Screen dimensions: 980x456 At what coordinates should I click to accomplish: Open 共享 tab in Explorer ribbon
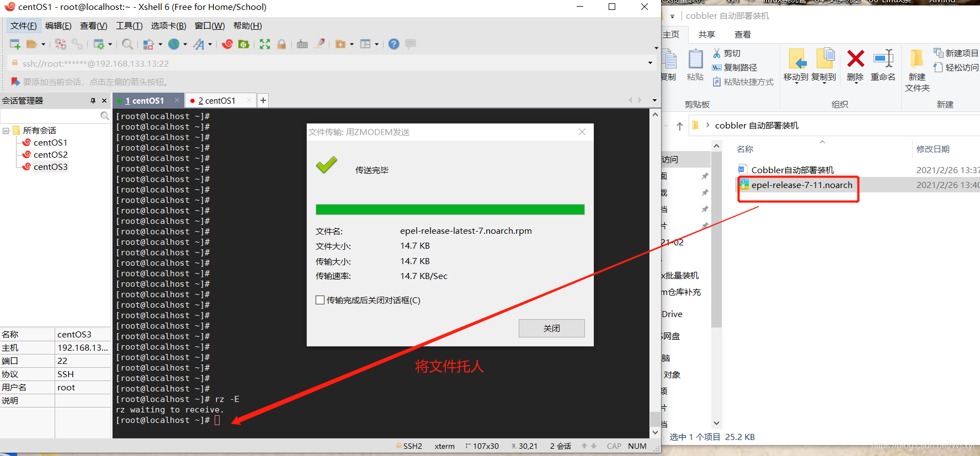pos(707,34)
